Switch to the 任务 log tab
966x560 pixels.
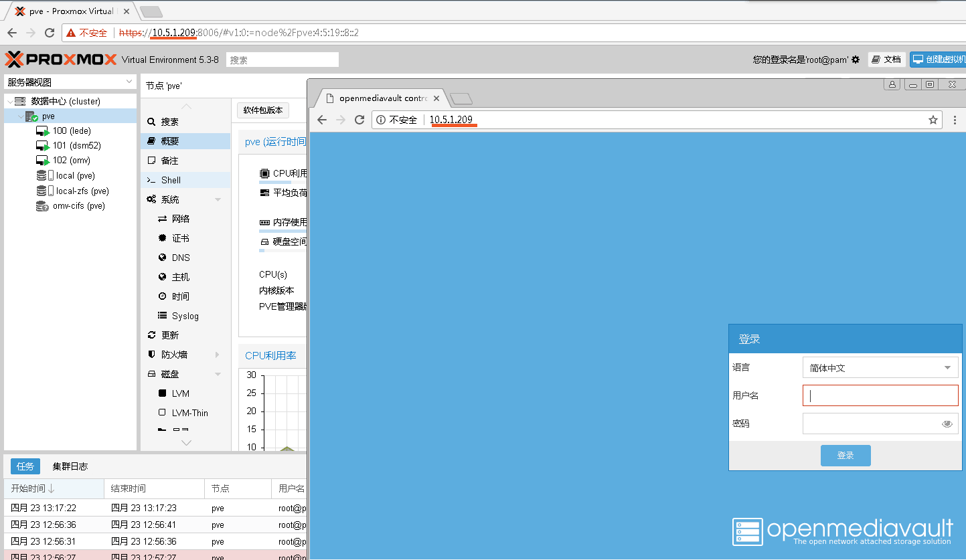[x=25, y=466]
